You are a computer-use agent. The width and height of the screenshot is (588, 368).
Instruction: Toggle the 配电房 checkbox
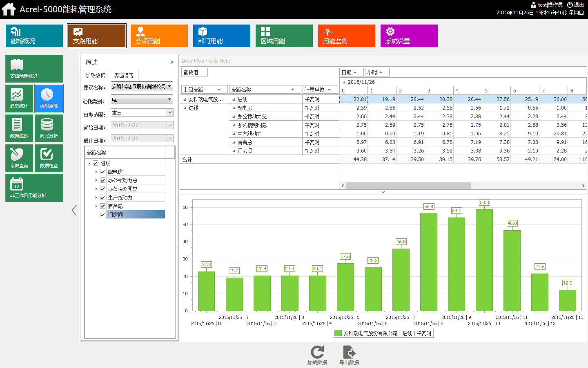tap(103, 172)
